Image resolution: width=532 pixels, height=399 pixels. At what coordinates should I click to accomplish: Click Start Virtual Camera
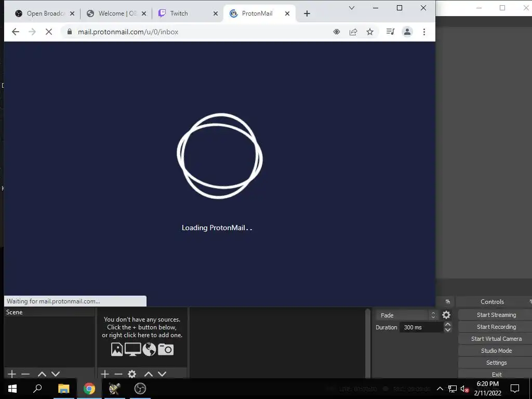[x=496, y=339]
